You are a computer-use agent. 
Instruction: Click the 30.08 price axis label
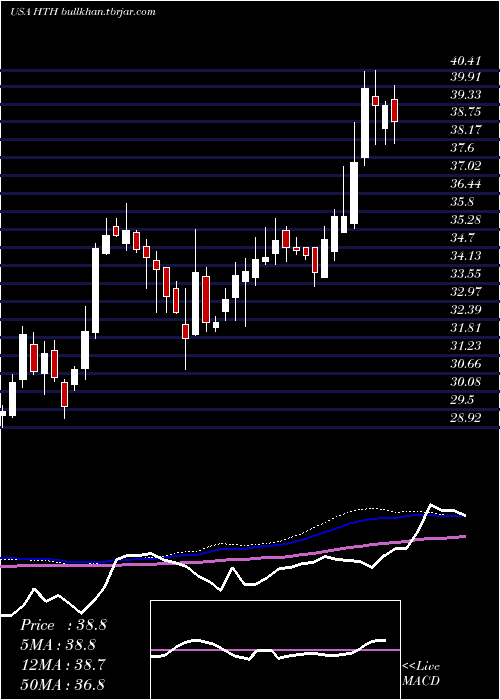[x=465, y=382]
